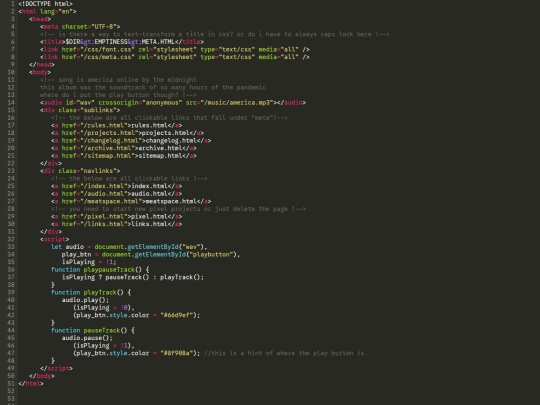Click the function playTrack() declaration on line 39

91,292
